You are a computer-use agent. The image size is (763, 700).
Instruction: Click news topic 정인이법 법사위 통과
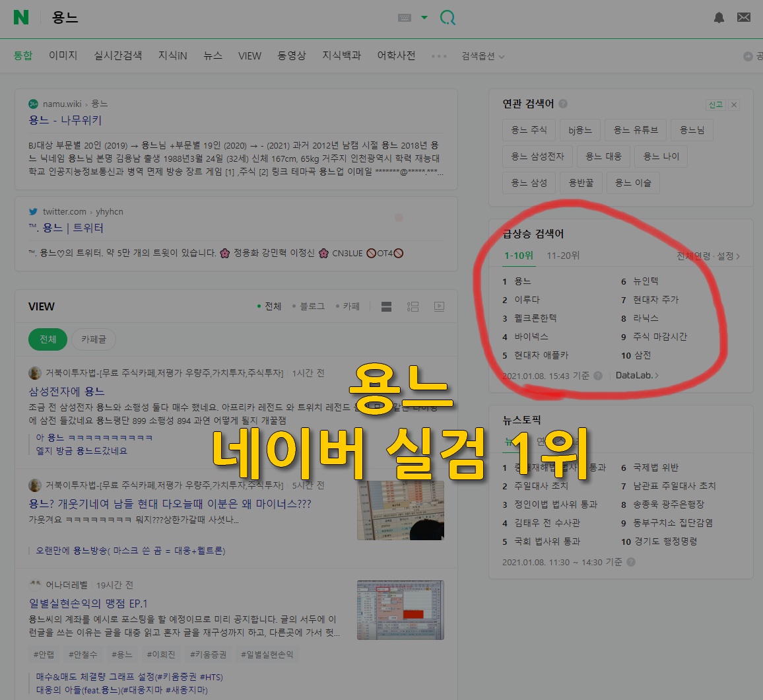[x=556, y=505]
